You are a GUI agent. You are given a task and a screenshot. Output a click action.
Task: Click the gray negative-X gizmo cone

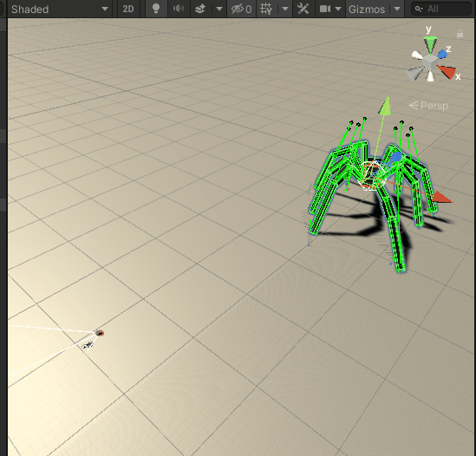point(414,74)
